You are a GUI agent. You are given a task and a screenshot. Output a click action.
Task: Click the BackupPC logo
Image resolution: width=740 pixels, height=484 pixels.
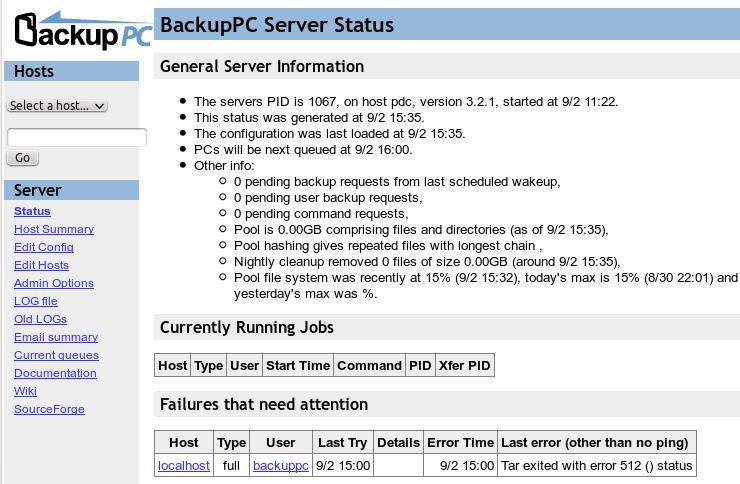pos(83,30)
